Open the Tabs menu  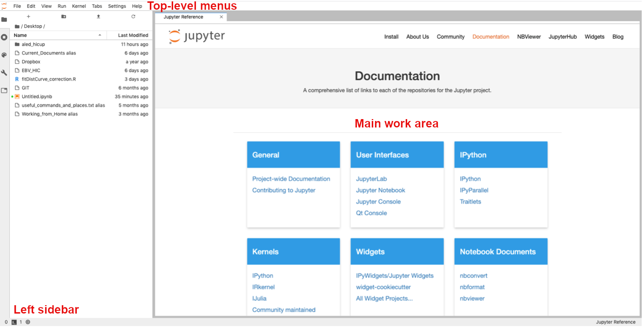click(97, 7)
